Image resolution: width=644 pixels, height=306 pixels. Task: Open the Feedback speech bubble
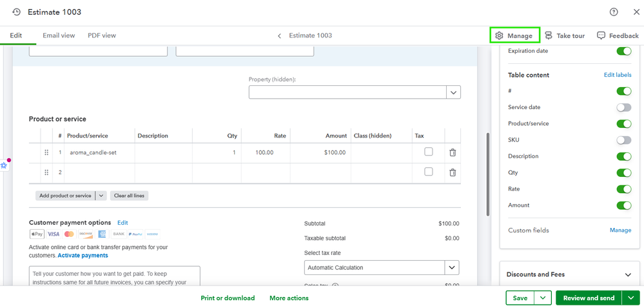tap(618, 36)
